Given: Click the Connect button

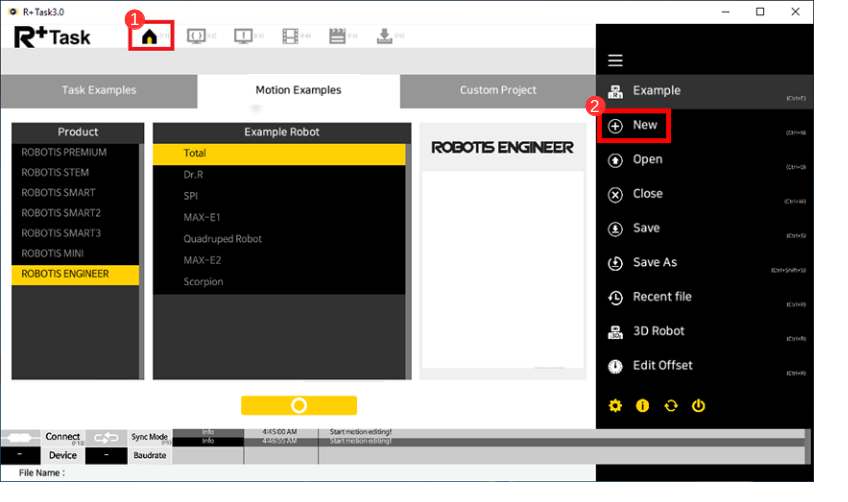Looking at the screenshot, I should pos(63,437).
